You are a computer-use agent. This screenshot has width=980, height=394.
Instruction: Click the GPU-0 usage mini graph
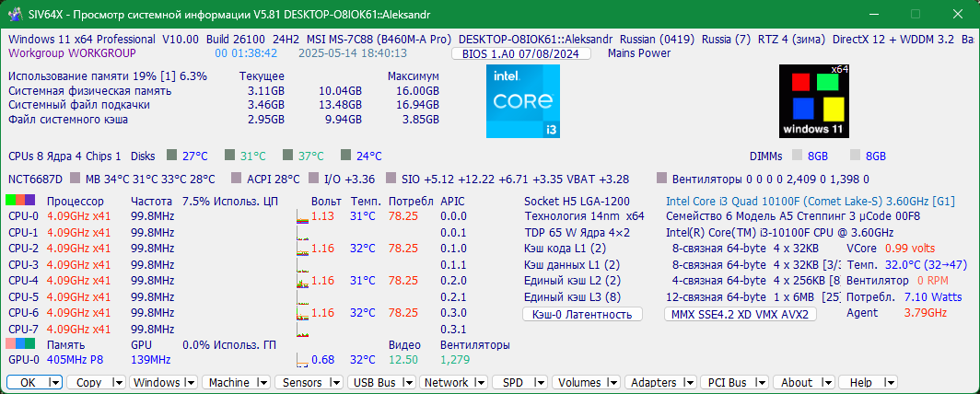302,360
